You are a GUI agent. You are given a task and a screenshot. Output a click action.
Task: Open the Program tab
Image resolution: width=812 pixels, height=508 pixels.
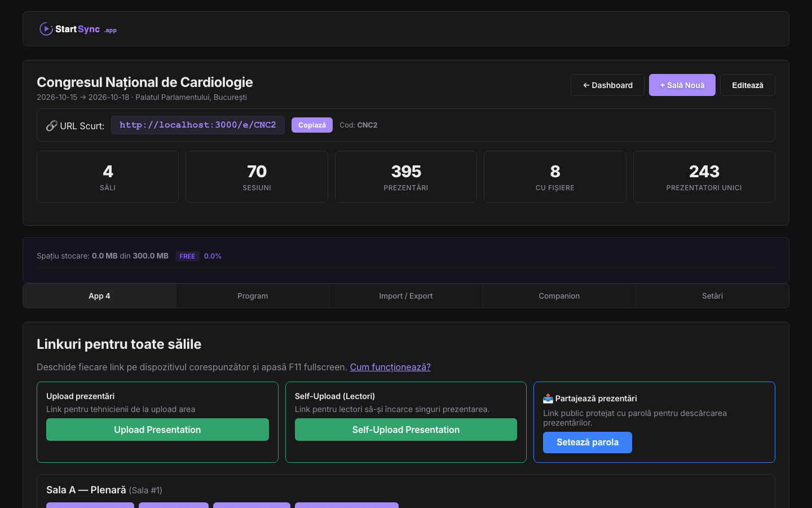pos(253,296)
